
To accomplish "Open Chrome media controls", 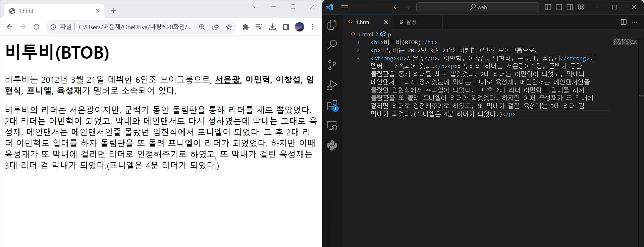I will click(x=259, y=27).
